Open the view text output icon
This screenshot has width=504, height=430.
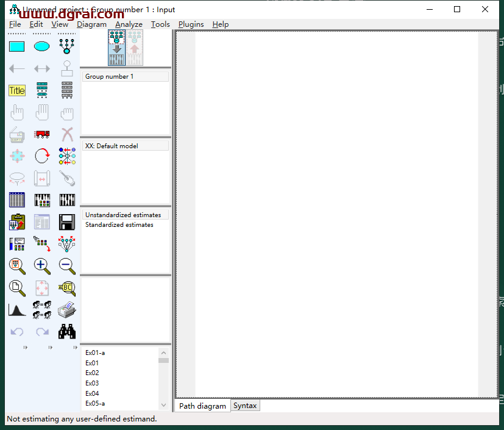click(x=42, y=222)
